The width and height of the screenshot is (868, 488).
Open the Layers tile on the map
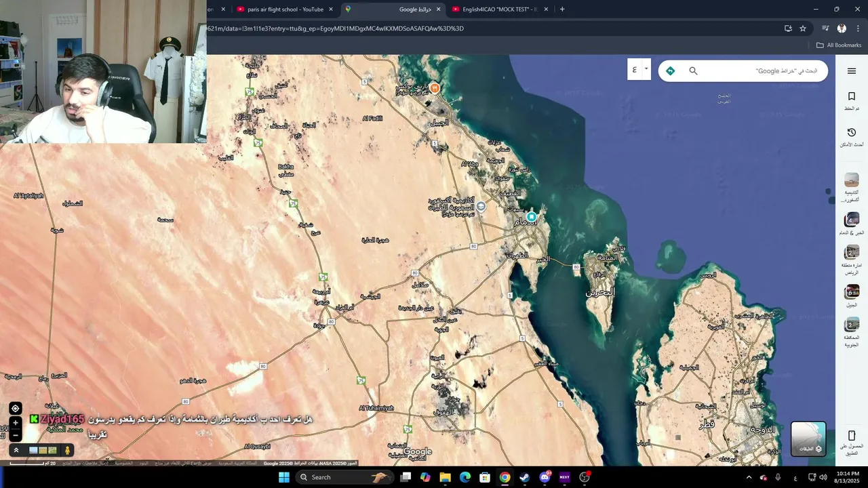pyautogui.click(x=808, y=439)
